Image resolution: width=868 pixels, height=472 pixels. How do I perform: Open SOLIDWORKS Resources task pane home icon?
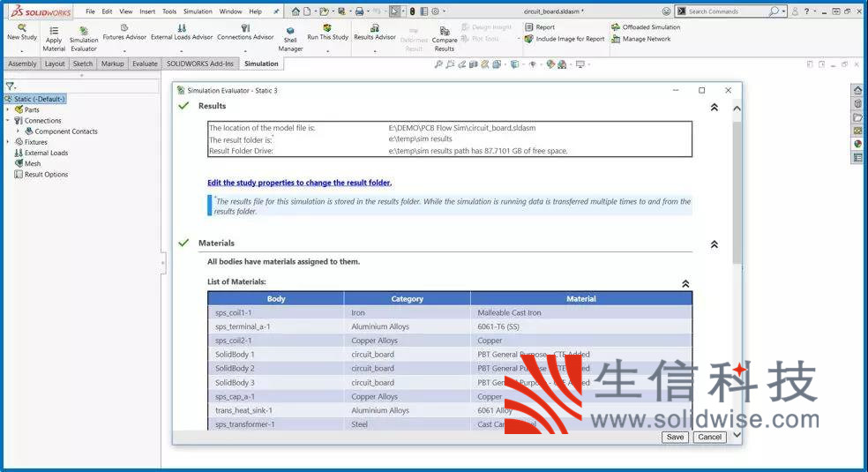(857, 90)
